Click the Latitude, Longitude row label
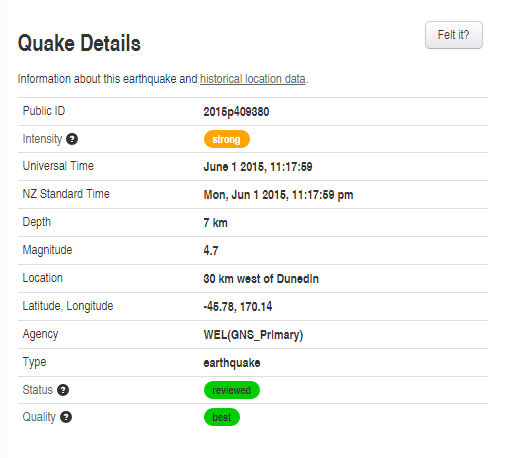 click(x=68, y=306)
